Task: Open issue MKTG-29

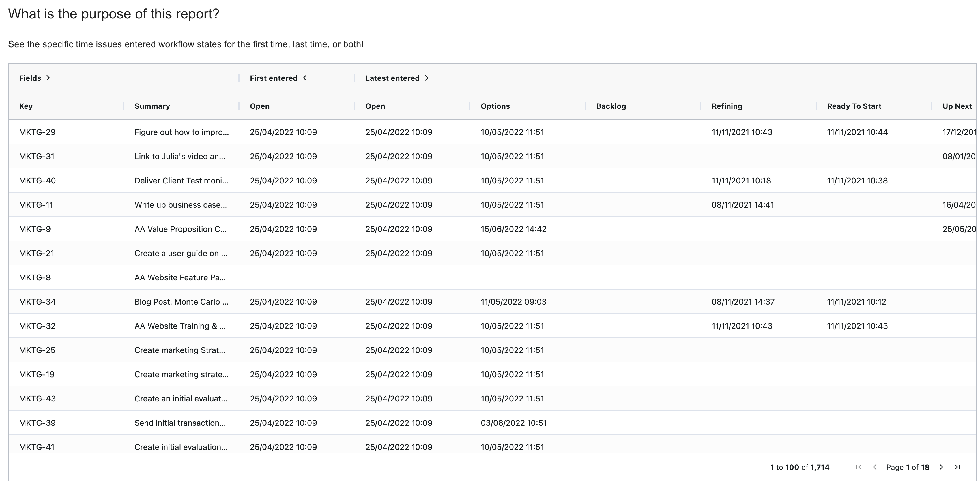Action: (x=37, y=132)
